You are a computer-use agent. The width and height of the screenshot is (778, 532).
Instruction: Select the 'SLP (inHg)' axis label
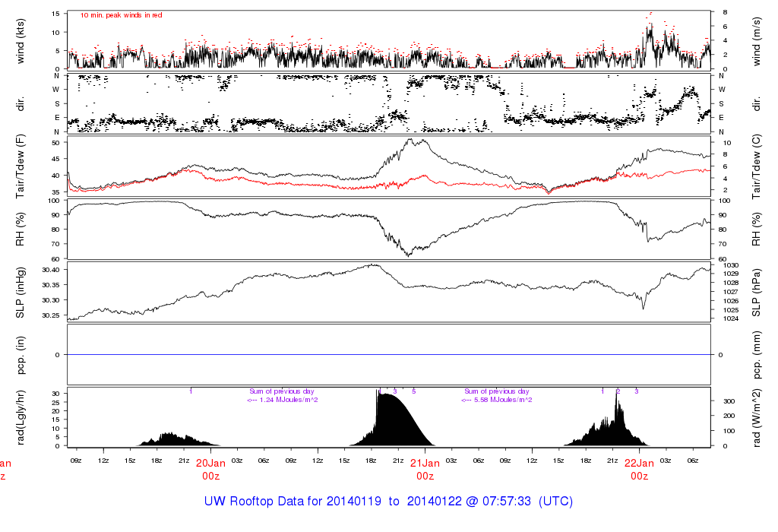(x=21, y=293)
